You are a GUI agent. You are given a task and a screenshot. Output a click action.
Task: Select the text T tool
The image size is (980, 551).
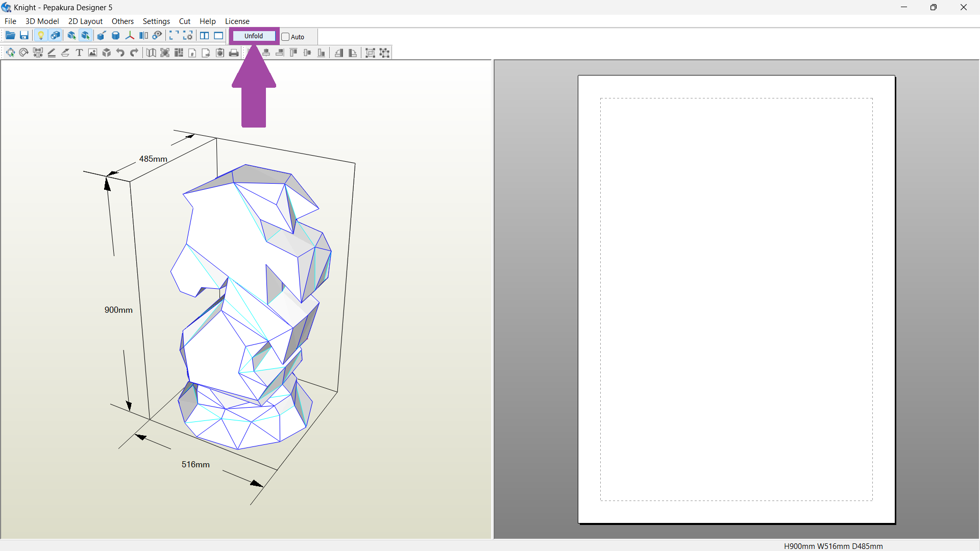79,53
